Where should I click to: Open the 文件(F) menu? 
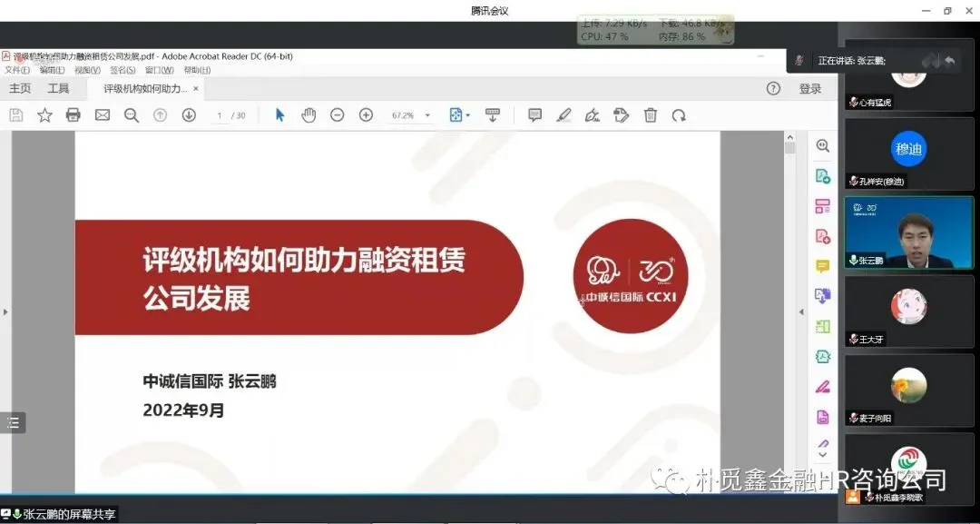[17, 70]
